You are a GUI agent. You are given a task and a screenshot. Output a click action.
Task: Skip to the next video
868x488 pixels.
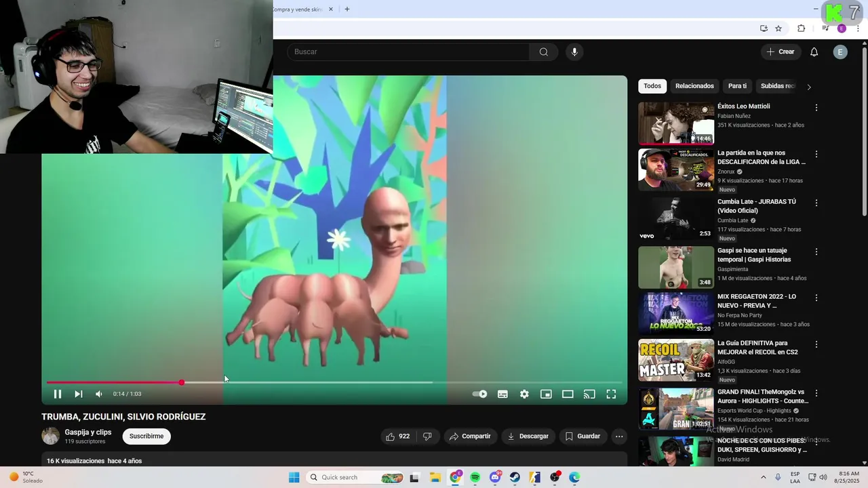[79, 394]
